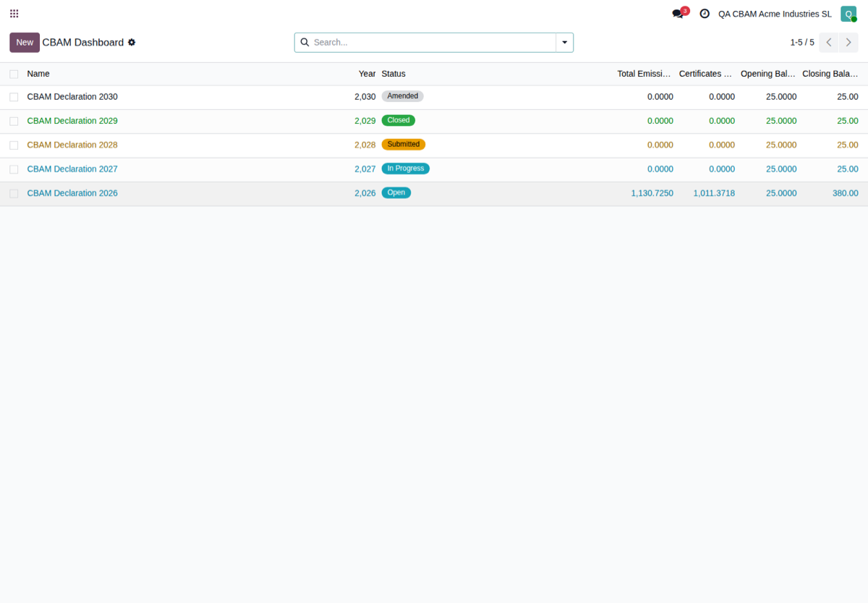The image size is (868, 603).
Task: Open the main apps grid menu
Action: [14, 14]
